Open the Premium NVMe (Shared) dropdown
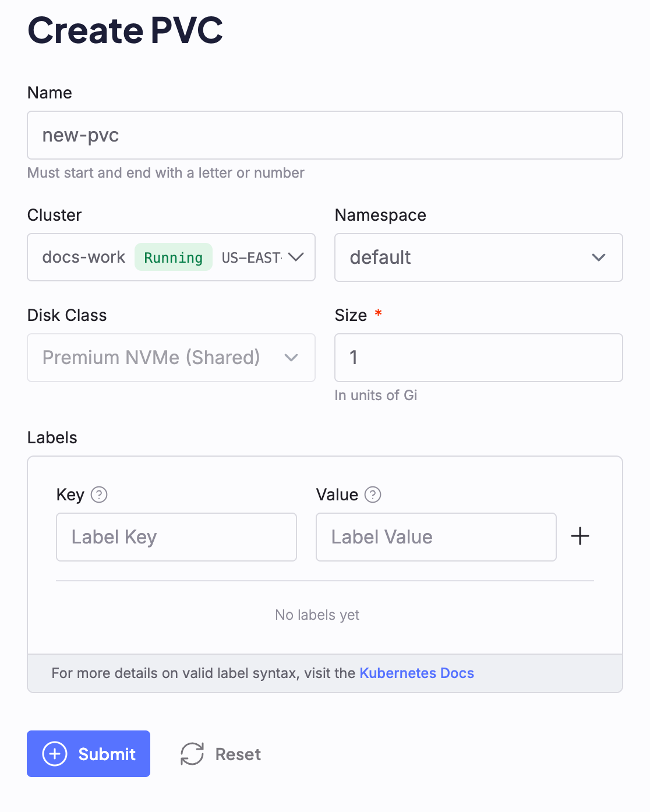The image size is (650, 812). (x=151, y=358)
